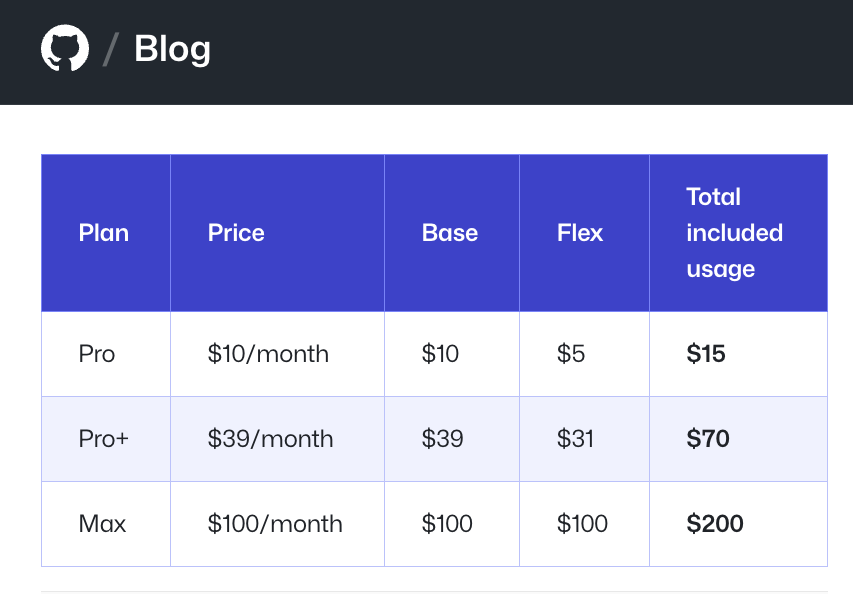
Task: Click the slash separator beside the logo
Action: 111,49
